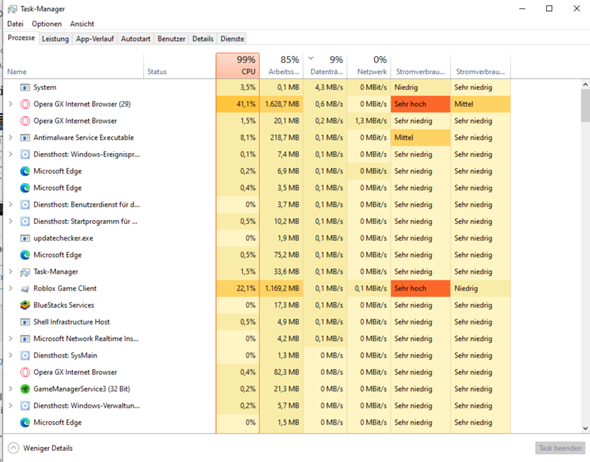Click Weniger Details to collapse view
The image size is (590, 462).
(40, 448)
